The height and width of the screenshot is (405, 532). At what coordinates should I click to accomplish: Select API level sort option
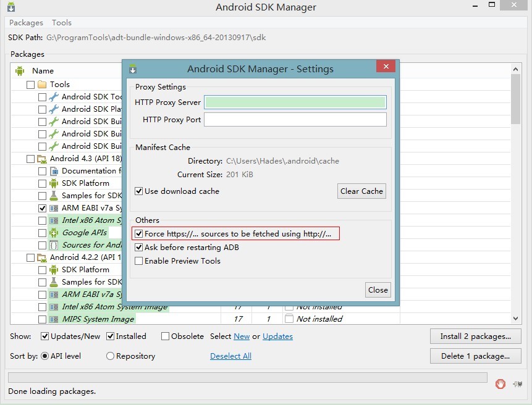[44, 356]
